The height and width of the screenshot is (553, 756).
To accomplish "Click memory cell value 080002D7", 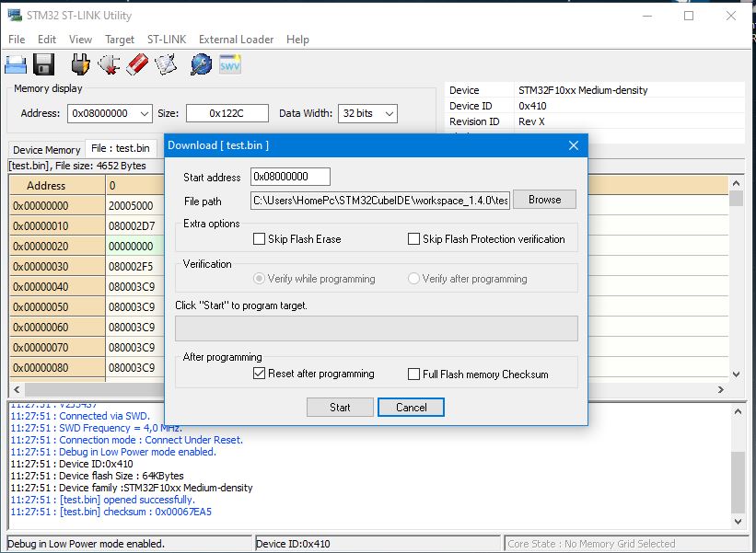I will (x=132, y=226).
